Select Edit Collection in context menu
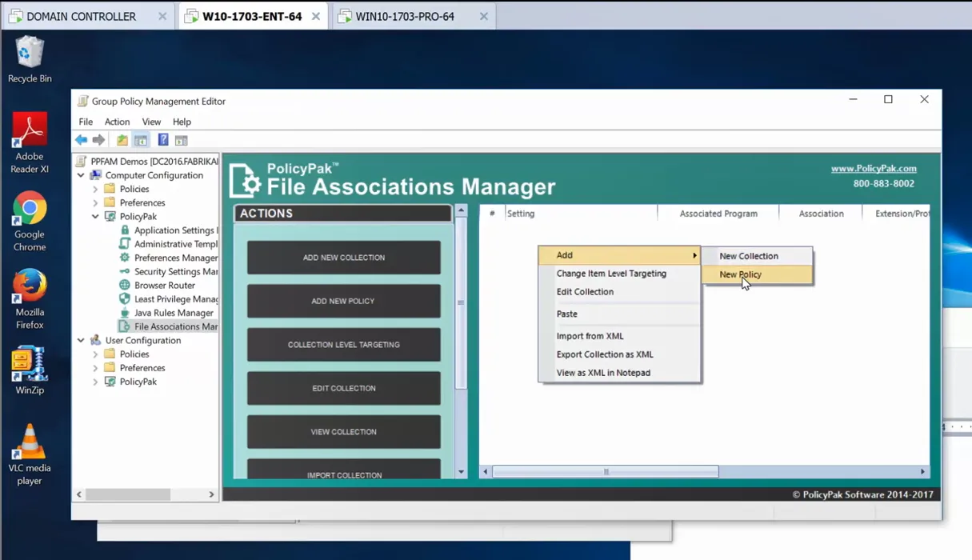 tap(619, 292)
